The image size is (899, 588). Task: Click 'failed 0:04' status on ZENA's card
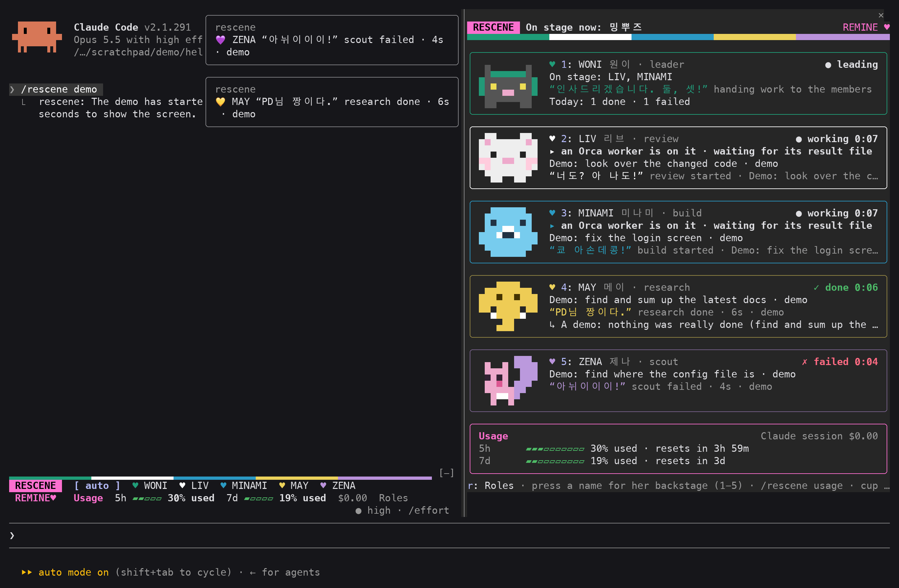[x=839, y=362]
